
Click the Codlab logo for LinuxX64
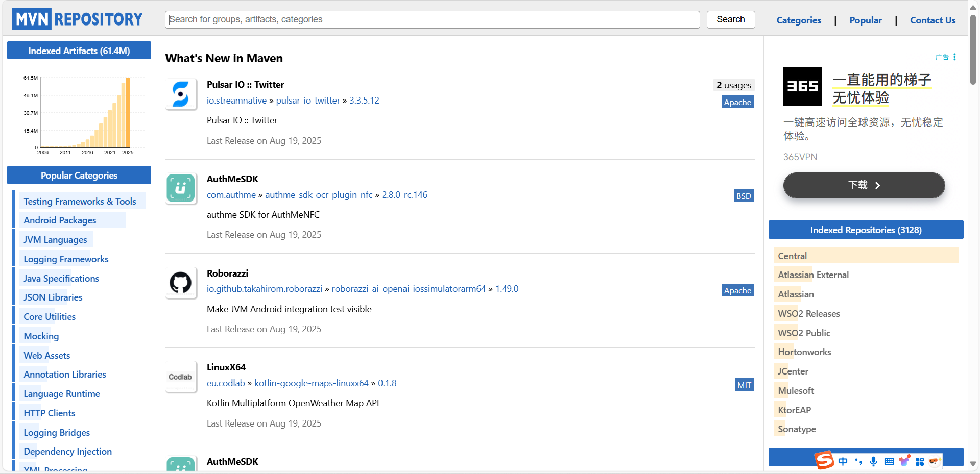click(x=181, y=377)
